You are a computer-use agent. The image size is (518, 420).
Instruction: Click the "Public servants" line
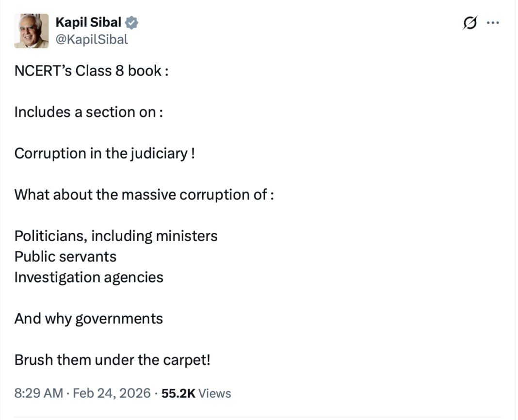point(65,256)
